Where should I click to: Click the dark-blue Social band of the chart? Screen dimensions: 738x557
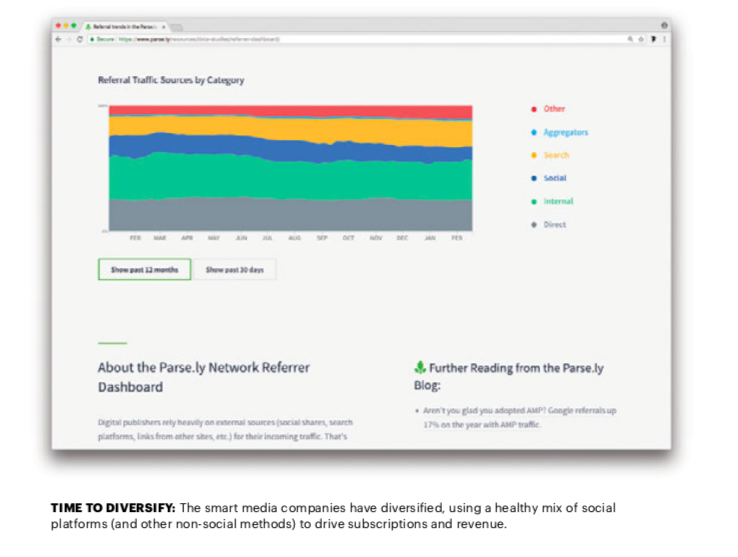click(x=290, y=150)
